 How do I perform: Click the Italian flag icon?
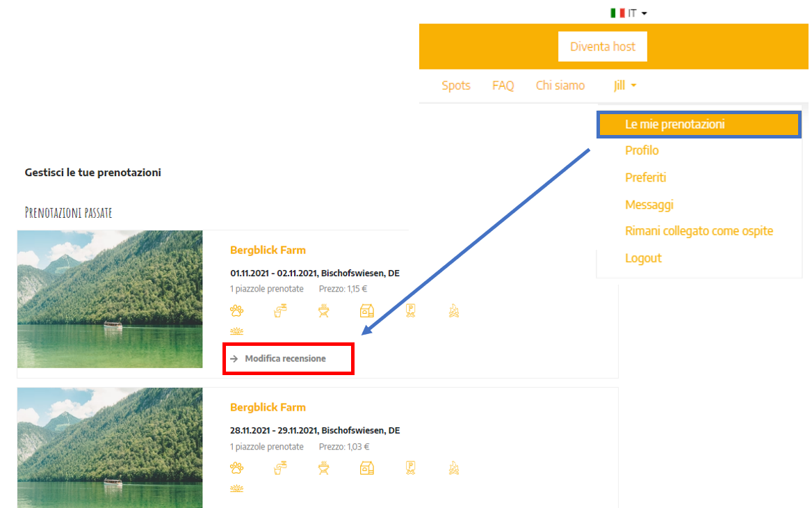tap(617, 13)
